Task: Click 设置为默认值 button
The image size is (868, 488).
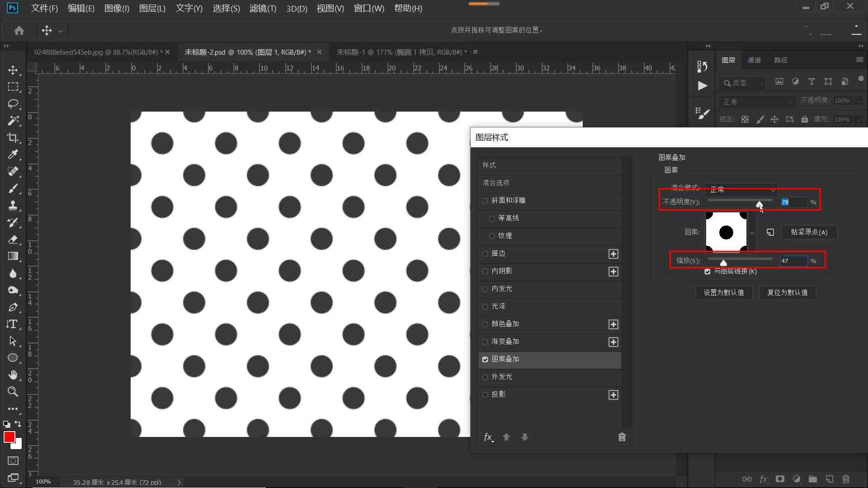Action: click(724, 292)
